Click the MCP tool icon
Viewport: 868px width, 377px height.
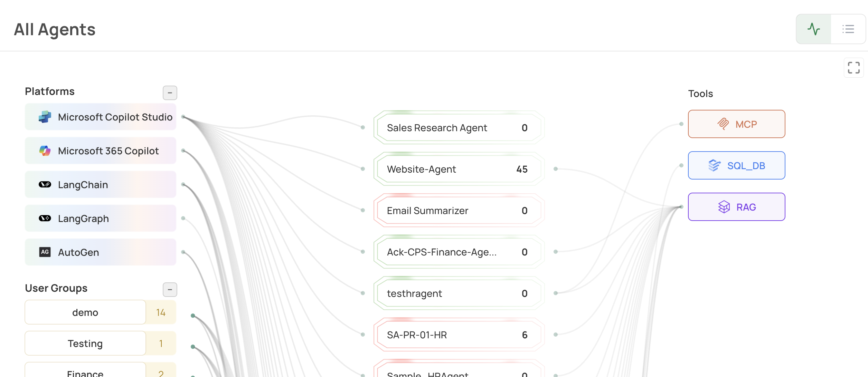tap(723, 124)
